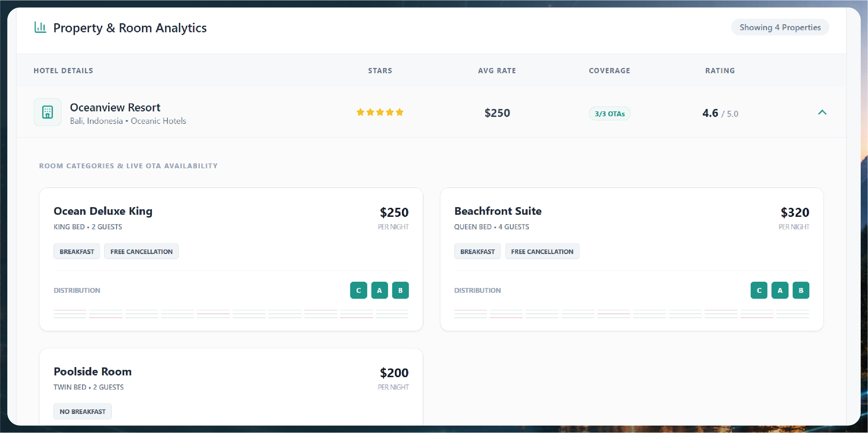Click the bar chart analytics icon
868x433 pixels.
coord(40,27)
